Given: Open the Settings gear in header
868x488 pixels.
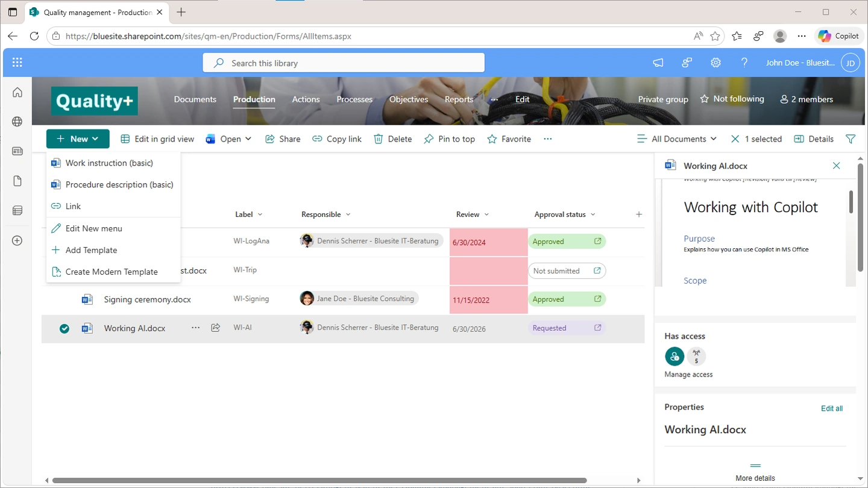Looking at the screenshot, I should 715,63.
